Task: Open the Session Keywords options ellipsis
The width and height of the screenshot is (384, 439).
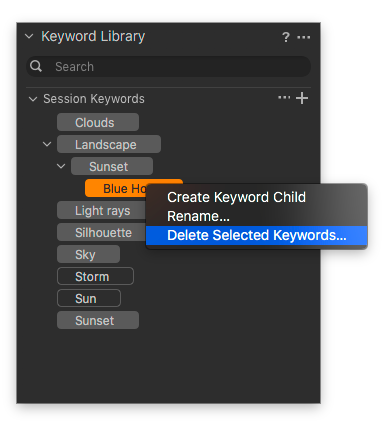Action: coord(284,98)
